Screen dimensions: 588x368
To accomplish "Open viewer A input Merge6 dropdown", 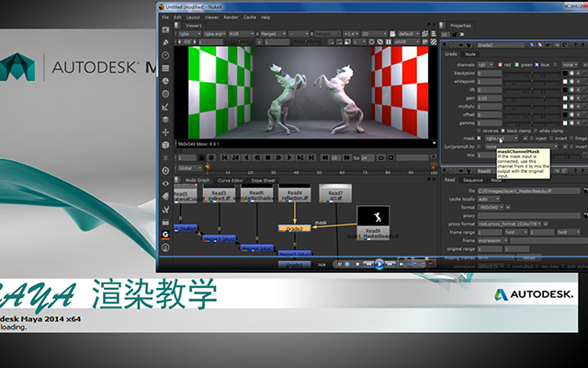I will (x=274, y=34).
